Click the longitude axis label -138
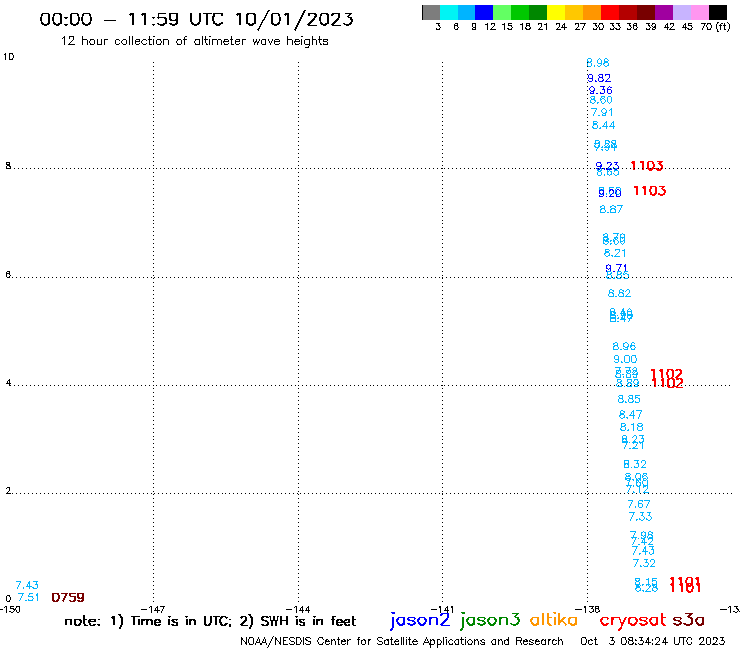Viewport: 740px width, 650px height. click(x=588, y=609)
